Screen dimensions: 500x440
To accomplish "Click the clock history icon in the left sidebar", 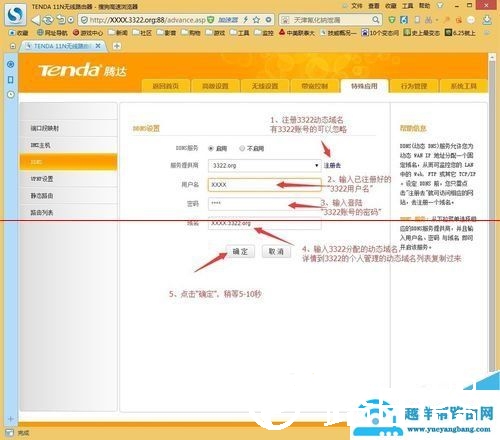I will point(11,95).
